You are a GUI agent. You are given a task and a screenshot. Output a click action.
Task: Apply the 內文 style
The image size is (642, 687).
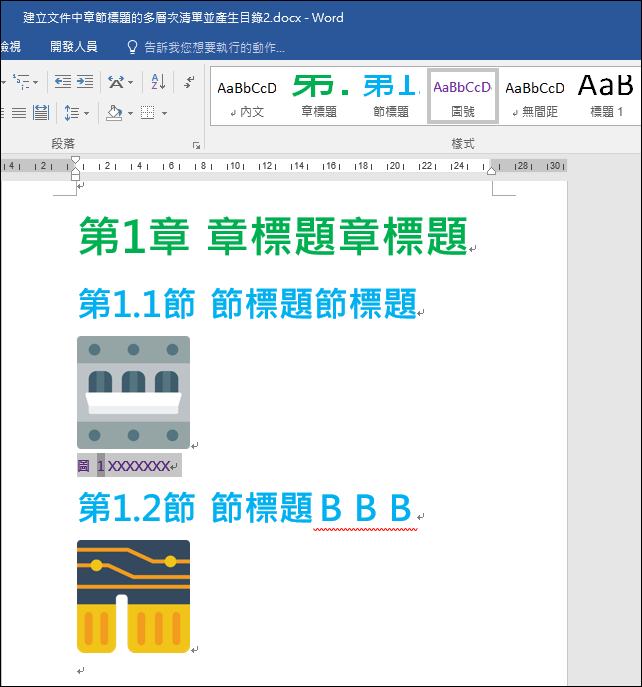(247, 98)
